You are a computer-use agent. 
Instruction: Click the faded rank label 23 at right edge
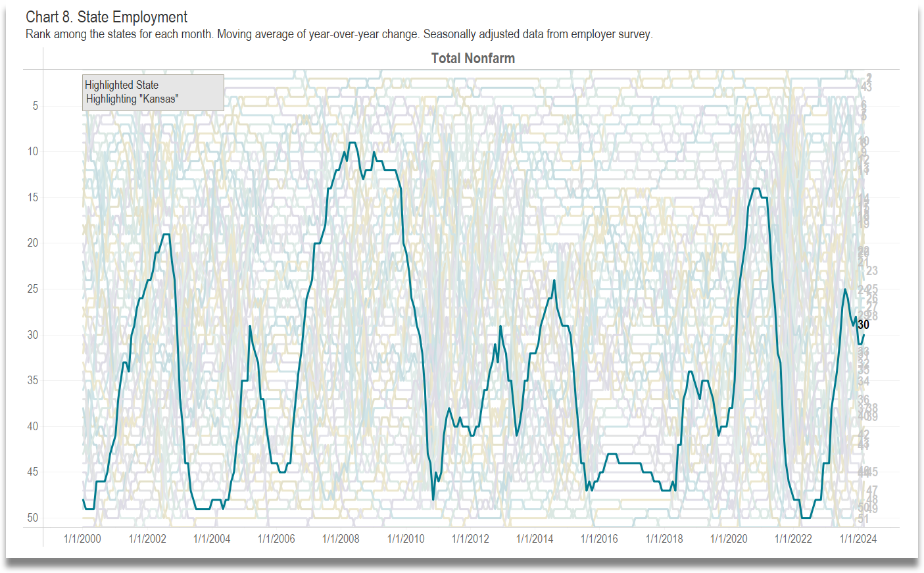pos(872,270)
